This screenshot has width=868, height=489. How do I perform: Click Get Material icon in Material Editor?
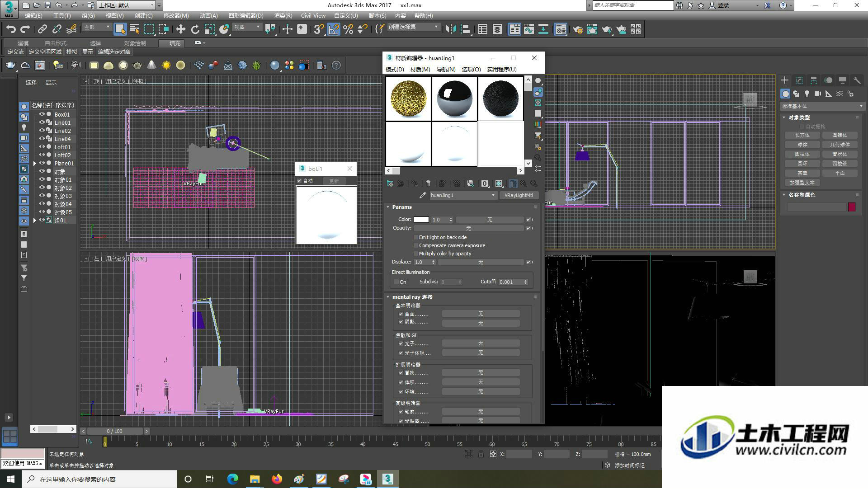[390, 183]
